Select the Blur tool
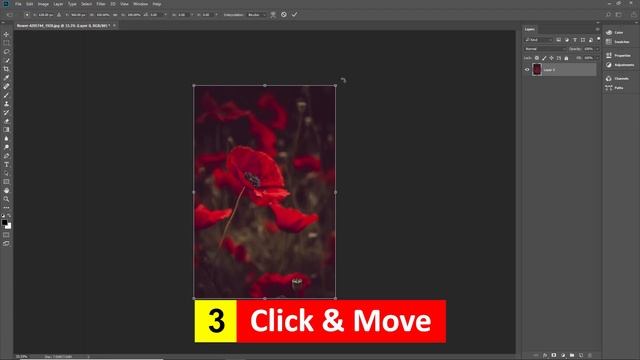 click(6, 138)
